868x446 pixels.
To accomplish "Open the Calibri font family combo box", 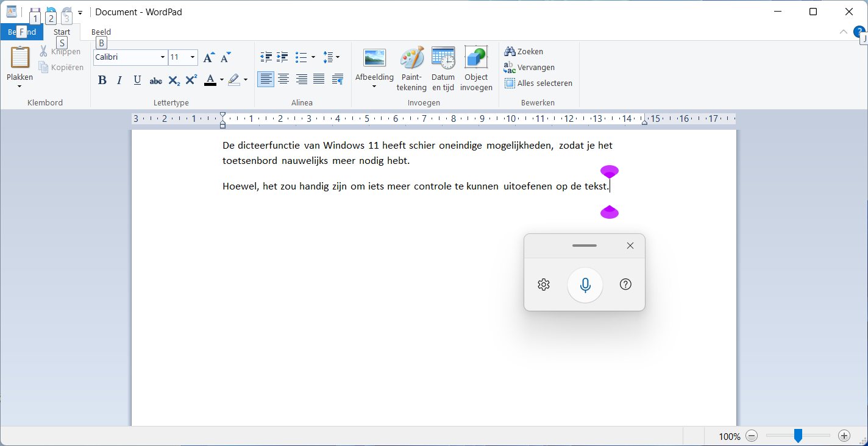I will [130, 57].
